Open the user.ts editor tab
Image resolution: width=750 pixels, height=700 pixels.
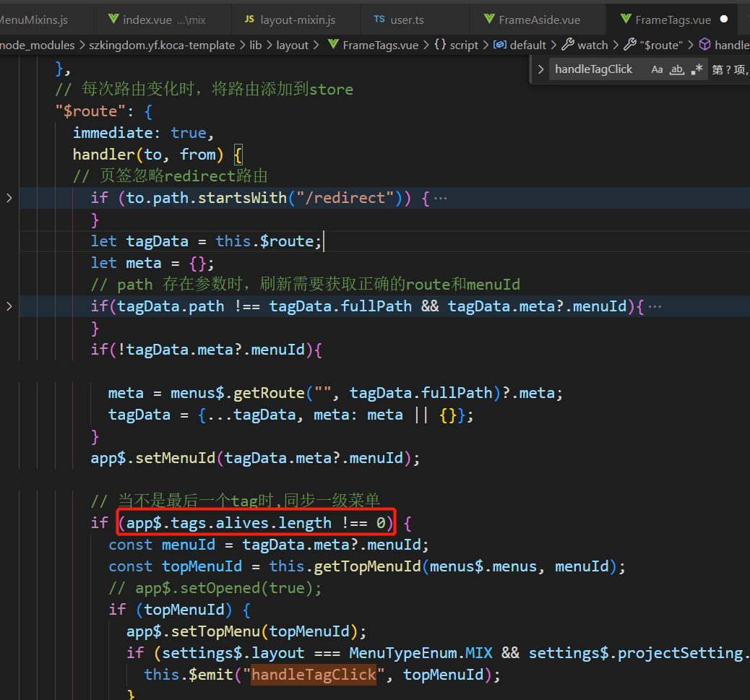coord(406,20)
